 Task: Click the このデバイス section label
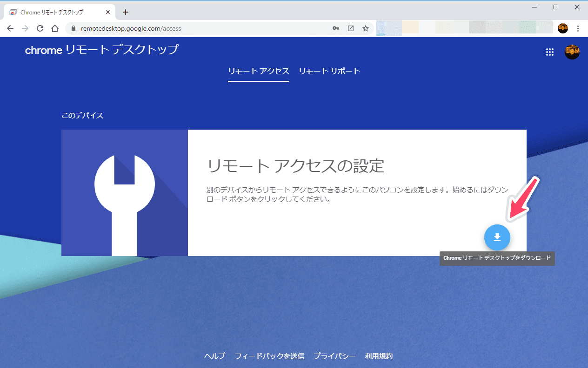(82, 115)
